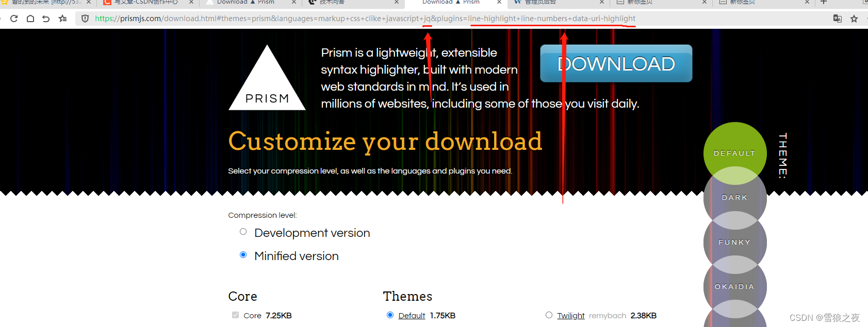Image resolution: width=868 pixels, height=327 pixels.
Task: Select the Development version radio button
Action: [243, 232]
